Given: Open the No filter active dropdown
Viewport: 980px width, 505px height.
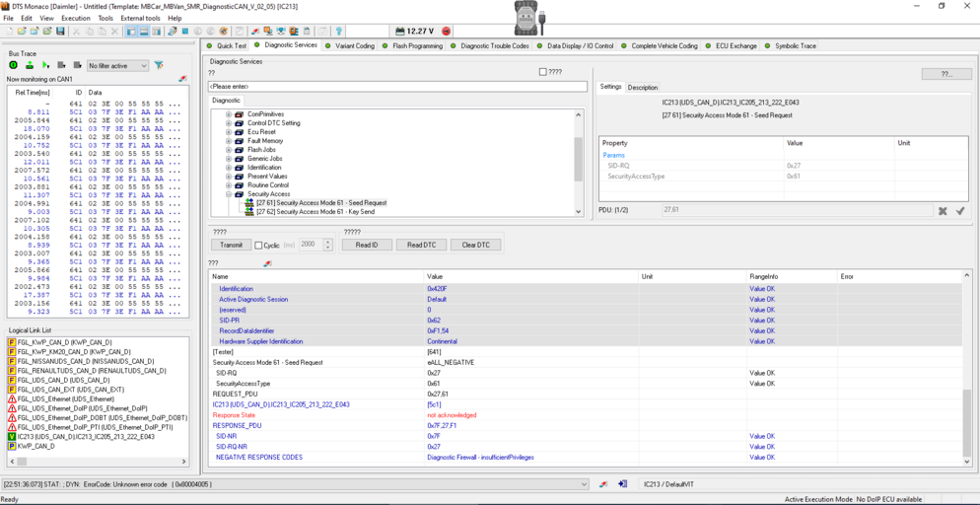Looking at the screenshot, I should tap(118, 66).
